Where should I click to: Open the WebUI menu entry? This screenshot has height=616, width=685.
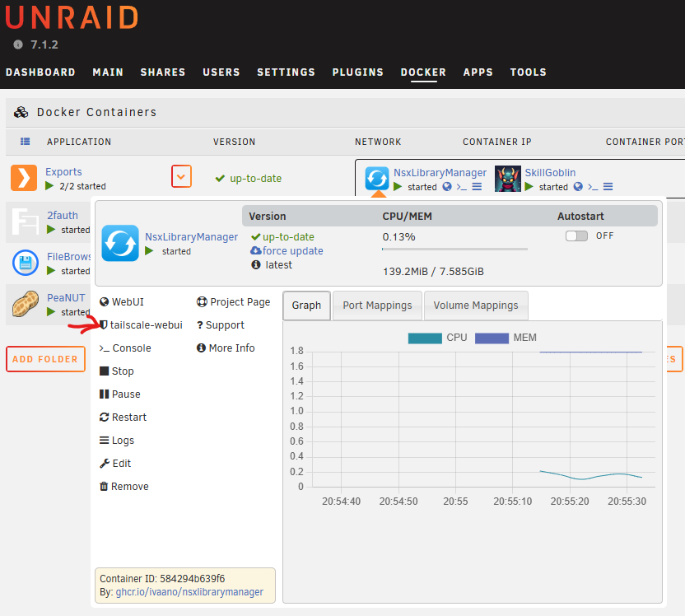pos(122,302)
